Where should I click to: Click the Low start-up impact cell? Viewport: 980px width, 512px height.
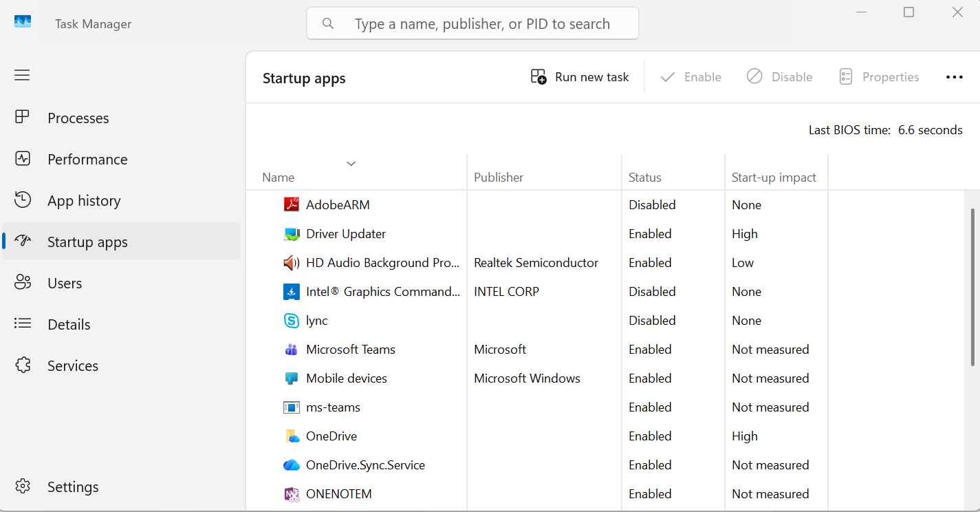[743, 263]
